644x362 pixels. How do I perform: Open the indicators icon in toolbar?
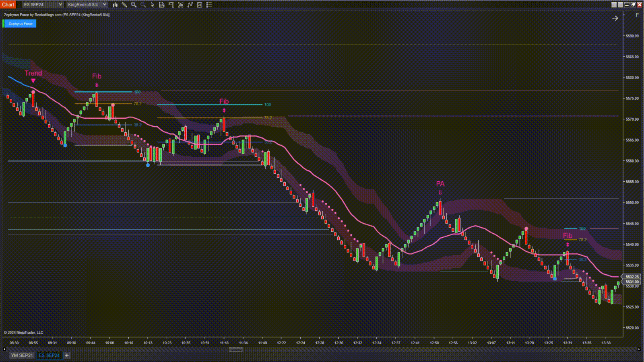[x=181, y=5]
